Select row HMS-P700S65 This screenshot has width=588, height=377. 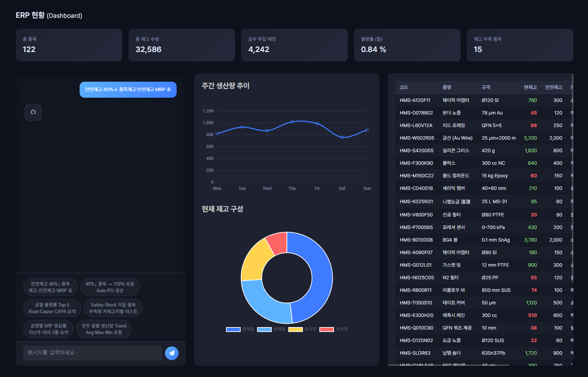(x=484, y=227)
